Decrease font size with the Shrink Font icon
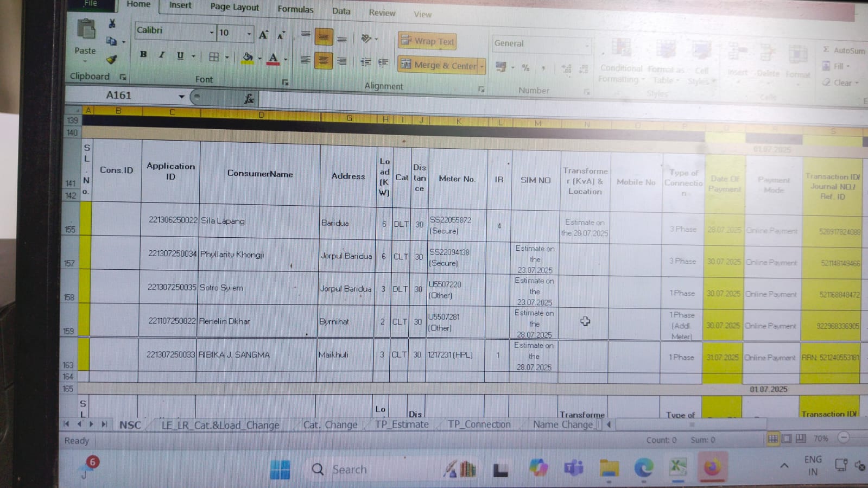 click(x=281, y=36)
